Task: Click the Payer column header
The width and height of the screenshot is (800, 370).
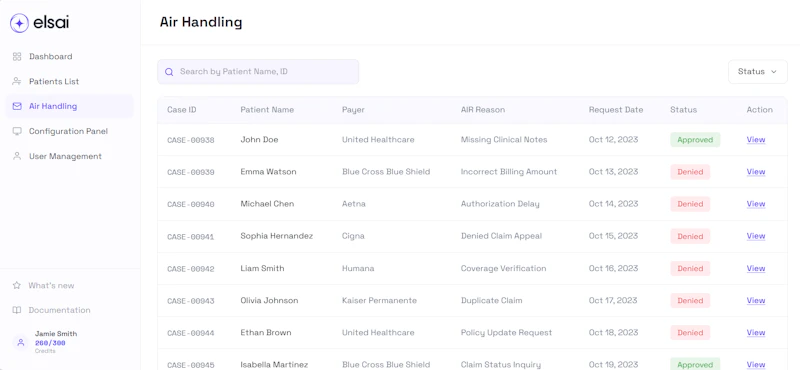Action: [353, 110]
